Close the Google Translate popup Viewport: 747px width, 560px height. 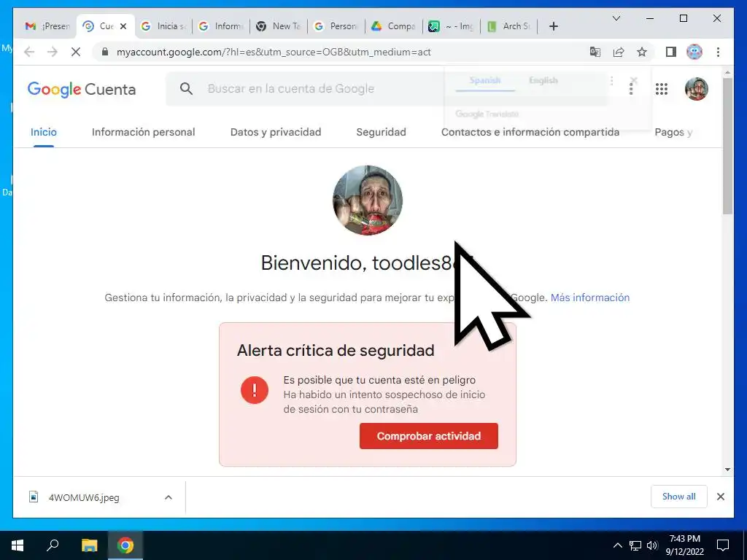pos(634,80)
